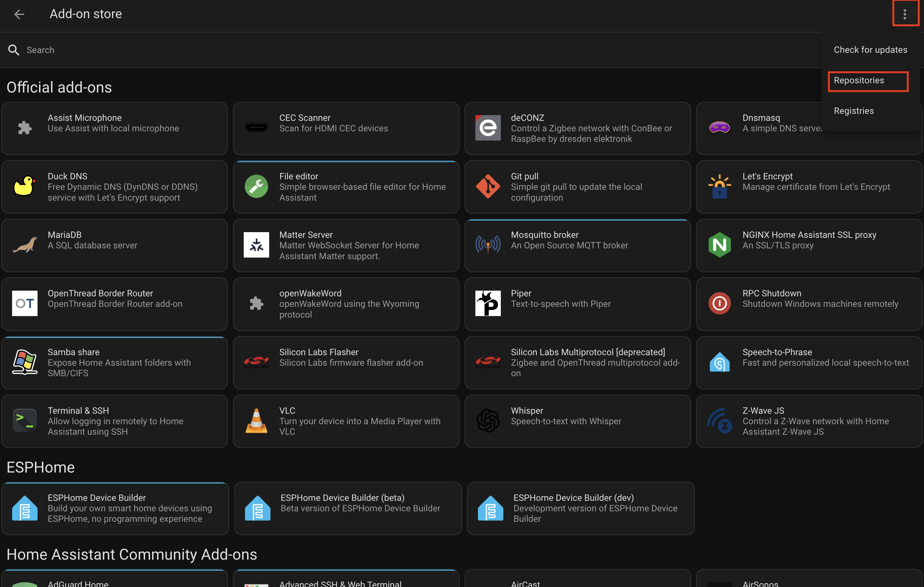Open Silicon Labs Multiprotocol [deprecated] title
This screenshot has width=924, height=587.
pos(587,352)
